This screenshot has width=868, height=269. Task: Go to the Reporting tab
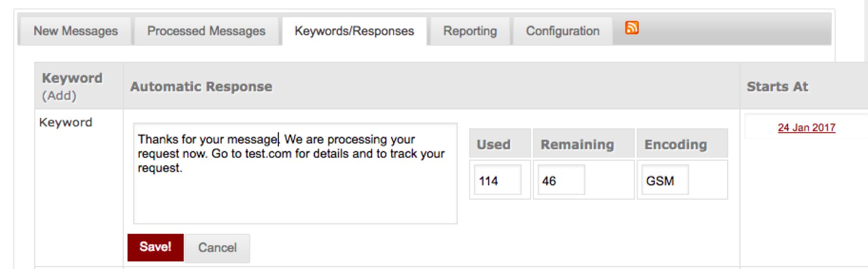(x=470, y=31)
